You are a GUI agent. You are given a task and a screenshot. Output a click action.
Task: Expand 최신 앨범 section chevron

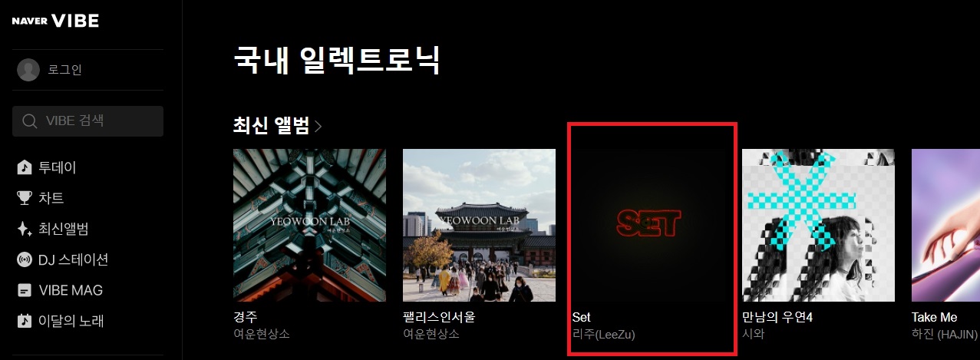coord(318,126)
